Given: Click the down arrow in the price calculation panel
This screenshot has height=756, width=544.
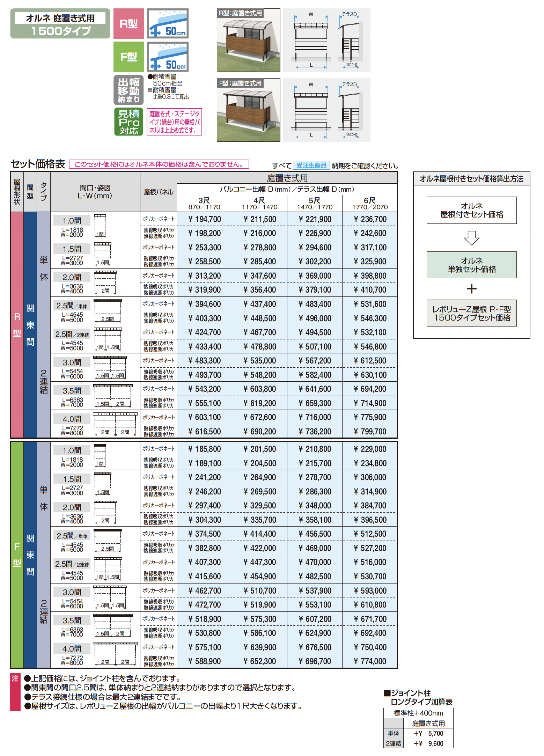Looking at the screenshot, I should [x=471, y=238].
